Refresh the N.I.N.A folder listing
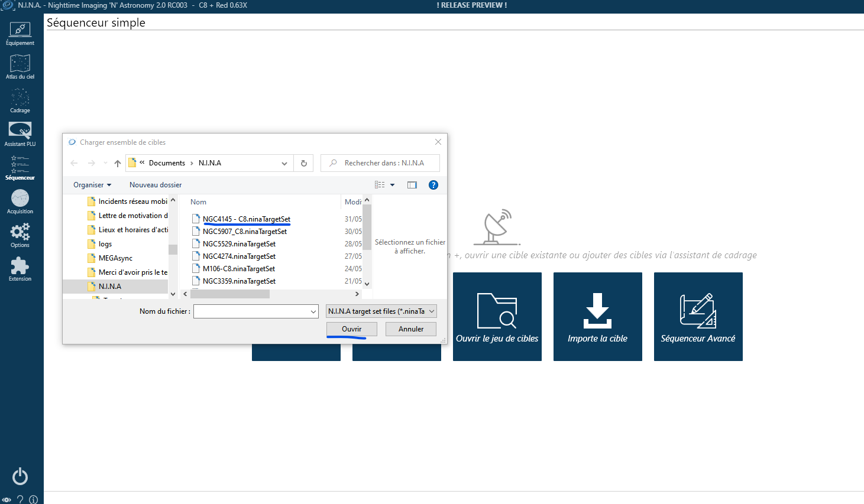864x504 pixels. coord(304,163)
